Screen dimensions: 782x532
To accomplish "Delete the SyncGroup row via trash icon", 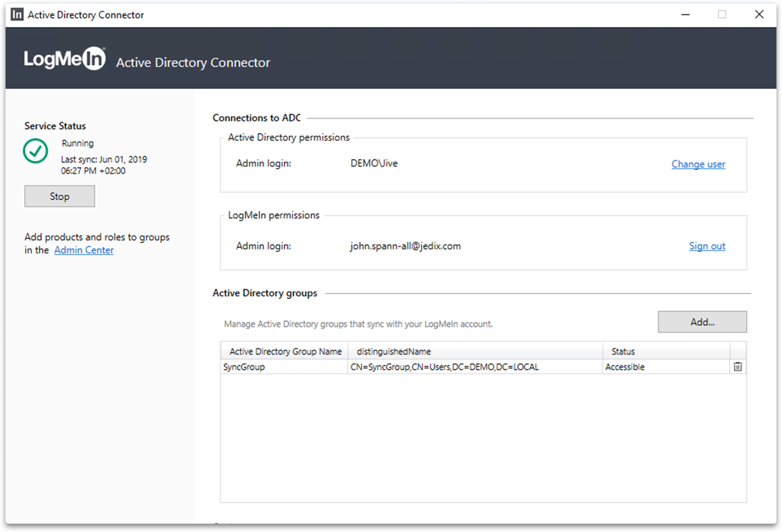I will pyautogui.click(x=738, y=367).
